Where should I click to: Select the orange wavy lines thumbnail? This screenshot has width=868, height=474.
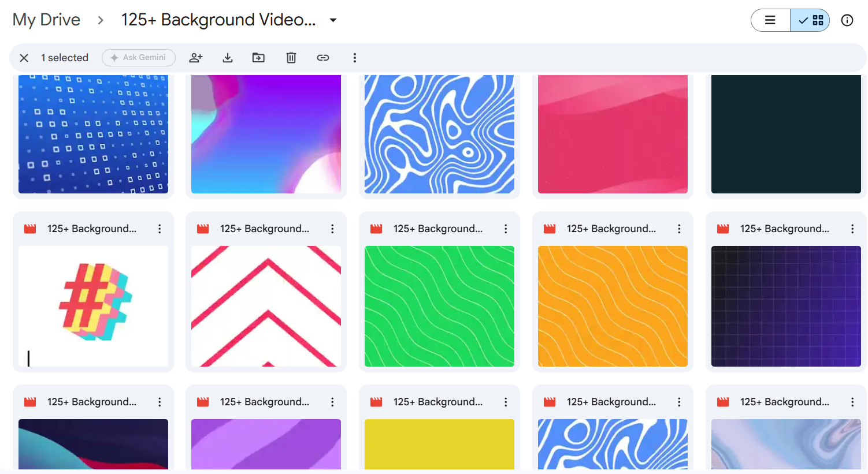pos(613,307)
